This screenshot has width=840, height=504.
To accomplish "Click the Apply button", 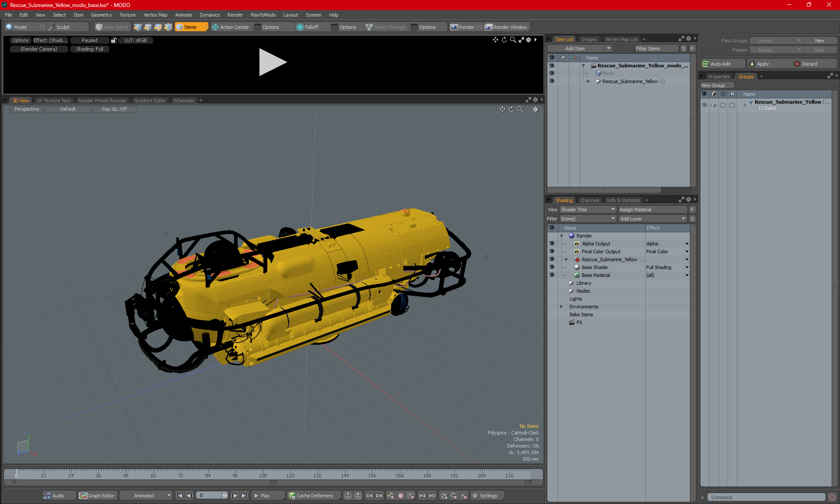I will point(769,64).
